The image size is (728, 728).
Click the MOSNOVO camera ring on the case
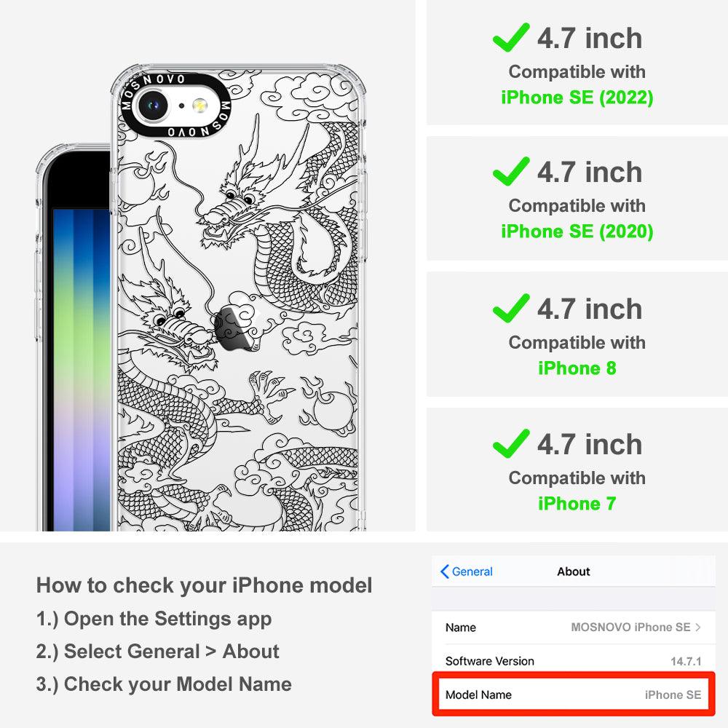tap(175, 106)
